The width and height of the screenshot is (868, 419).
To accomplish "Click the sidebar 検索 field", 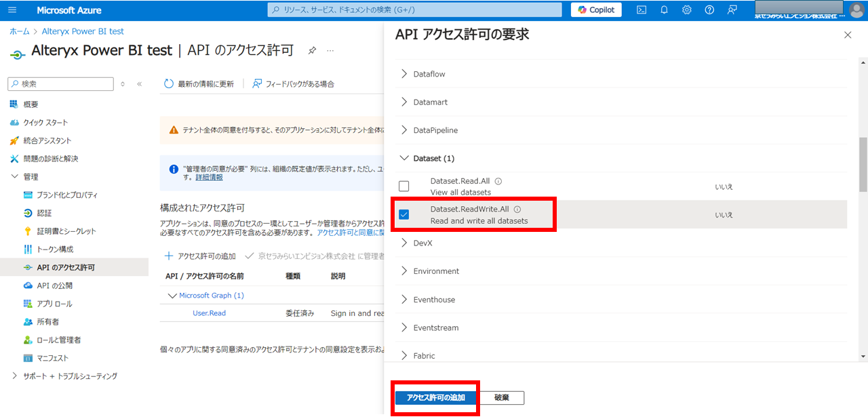I will click(61, 84).
